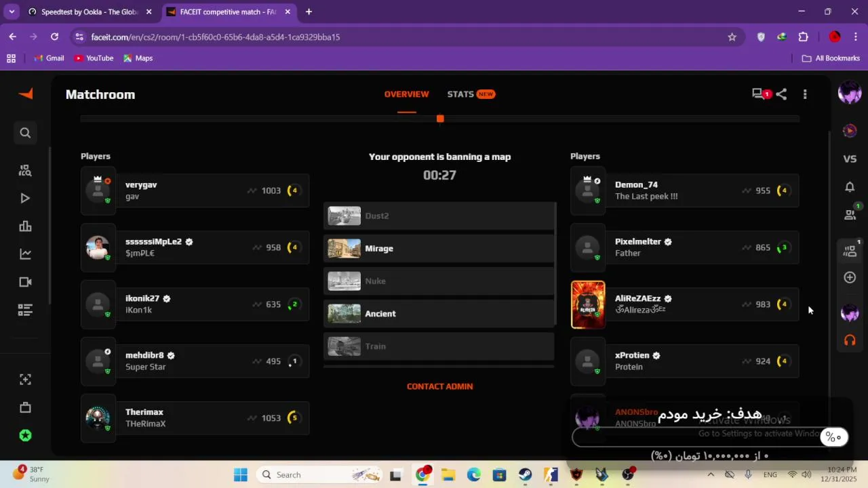This screenshot has width=868, height=488.
Task: Open the feed list icon in left sidebar
Action: [25, 310]
